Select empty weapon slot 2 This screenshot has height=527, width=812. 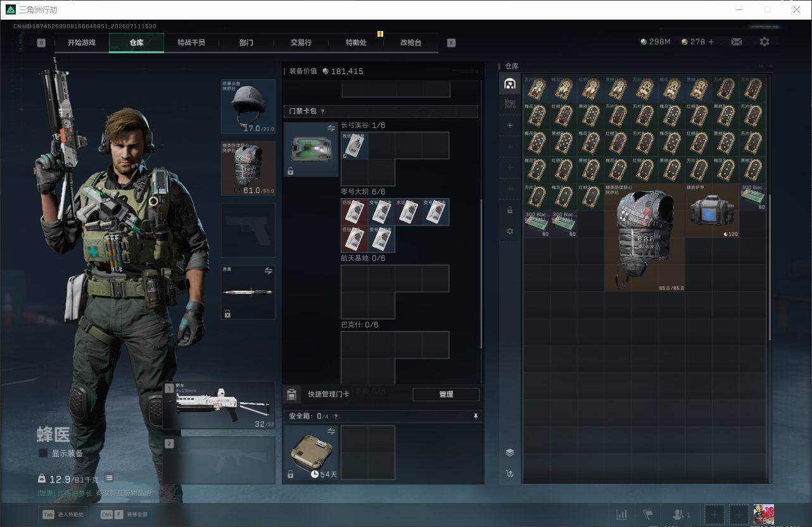point(219,460)
